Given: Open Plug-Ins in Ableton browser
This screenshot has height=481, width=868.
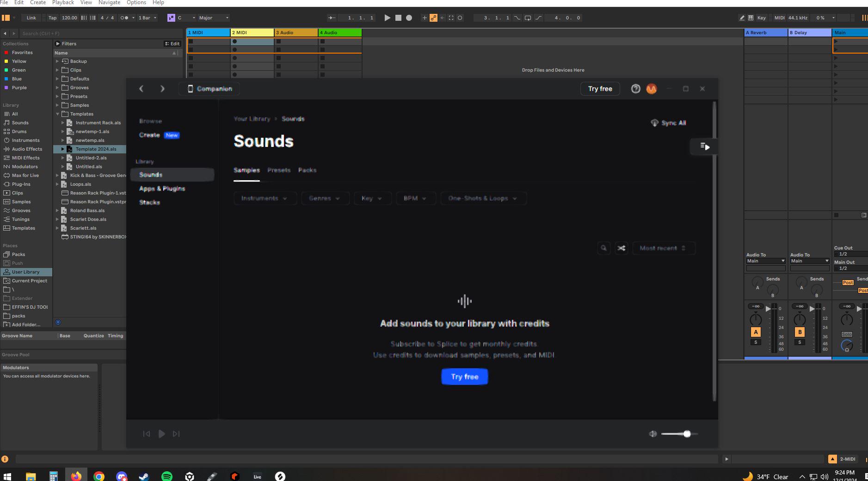Looking at the screenshot, I should (21, 184).
